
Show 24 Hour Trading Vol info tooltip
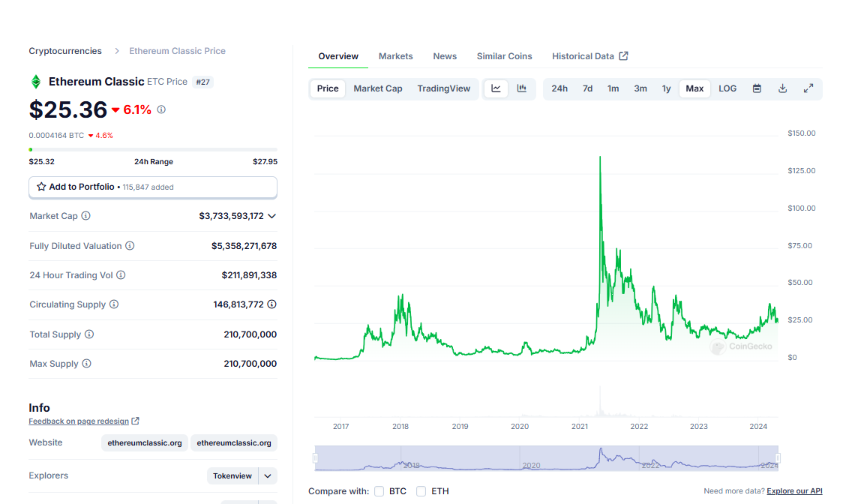tap(121, 275)
